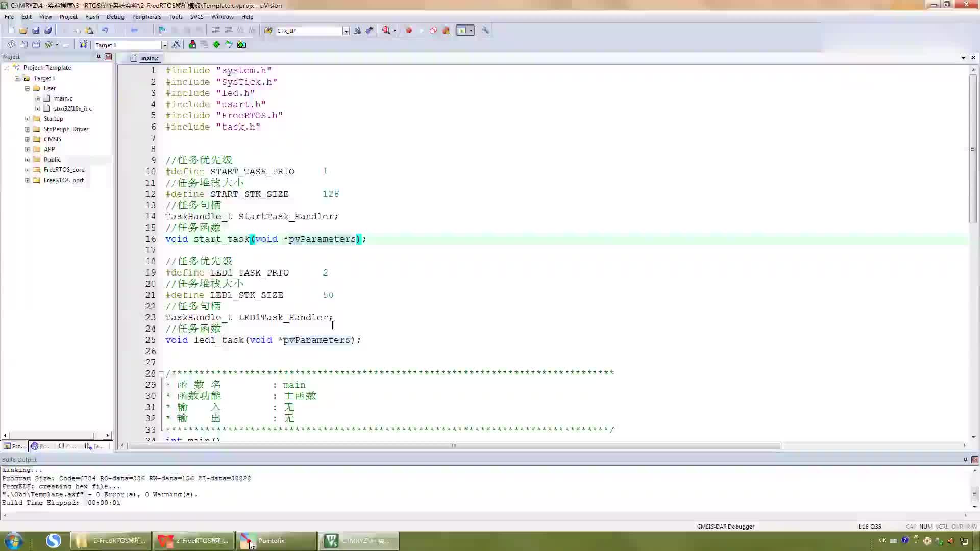Expand the FreeRTOS_core folder
Screen dimensions: 980x551
pos(27,170)
